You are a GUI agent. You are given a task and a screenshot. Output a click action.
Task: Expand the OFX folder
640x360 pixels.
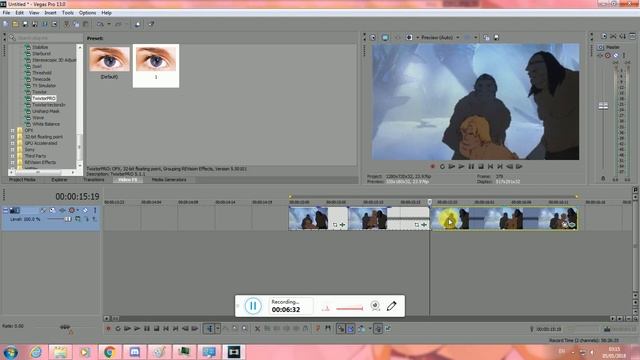[12, 131]
